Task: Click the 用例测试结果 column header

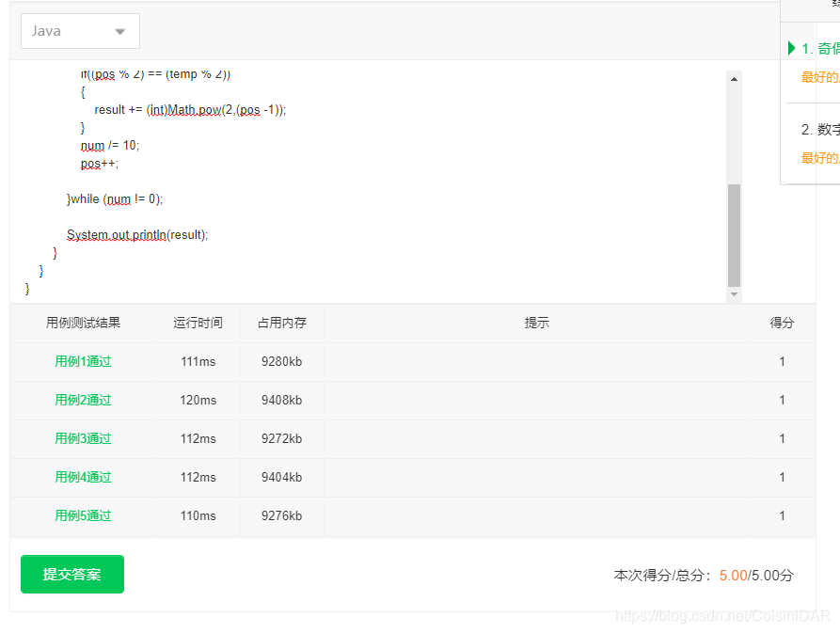Action: (83, 323)
